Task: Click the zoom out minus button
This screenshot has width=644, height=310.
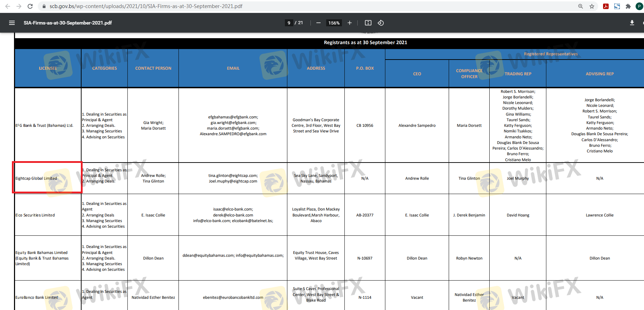Action: [x=318, y=23]
